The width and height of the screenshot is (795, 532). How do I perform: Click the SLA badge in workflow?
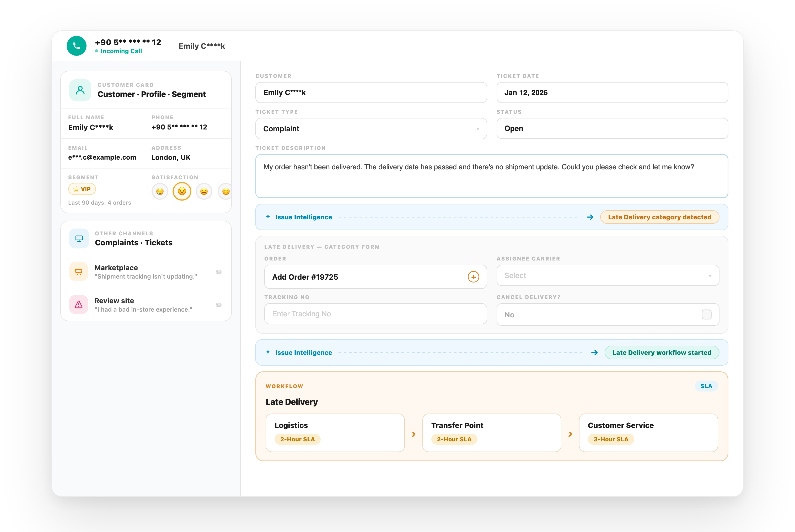706,386
